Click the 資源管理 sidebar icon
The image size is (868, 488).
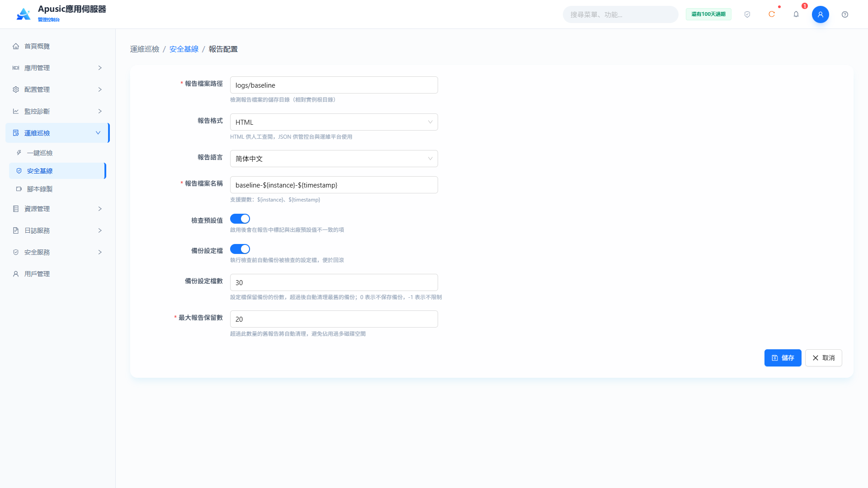coord(16,209)
